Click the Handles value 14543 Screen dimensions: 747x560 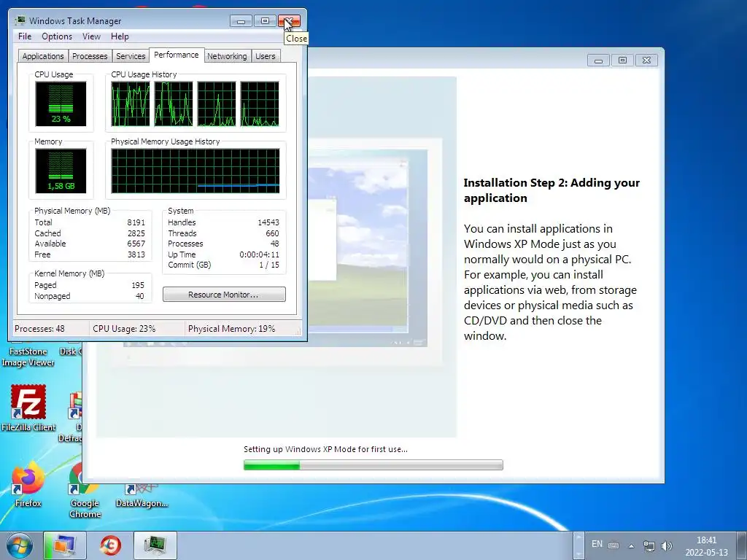pyautogui.click(x=268, y=222)
